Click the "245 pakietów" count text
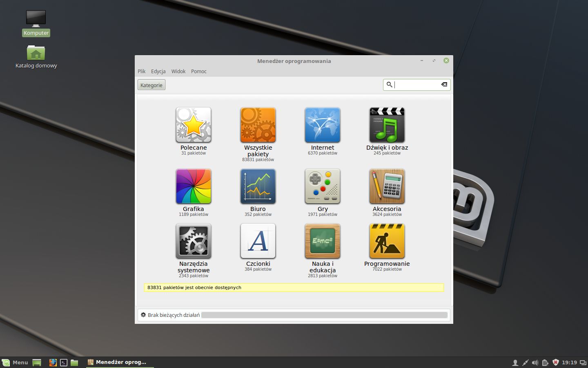 point(387,153)
